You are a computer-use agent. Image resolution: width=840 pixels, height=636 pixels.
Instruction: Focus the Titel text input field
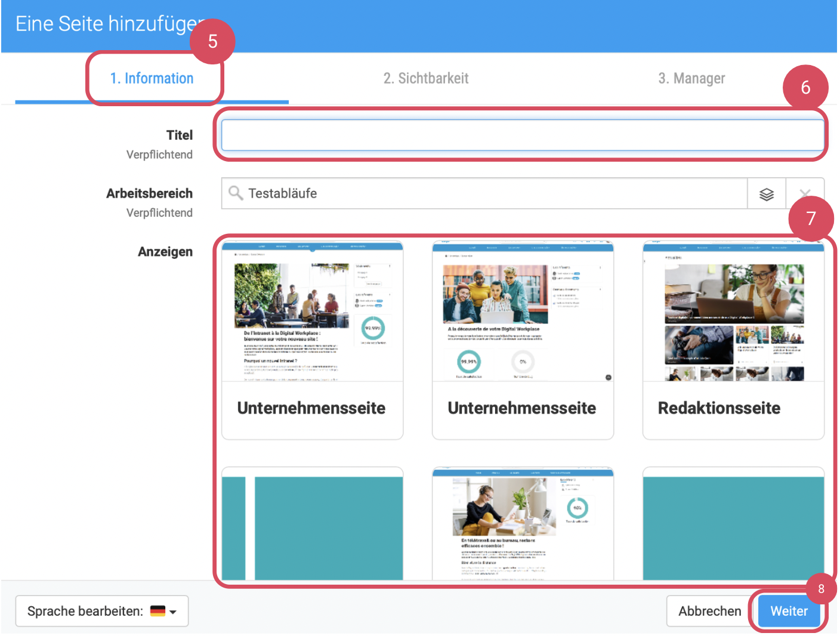522,135
